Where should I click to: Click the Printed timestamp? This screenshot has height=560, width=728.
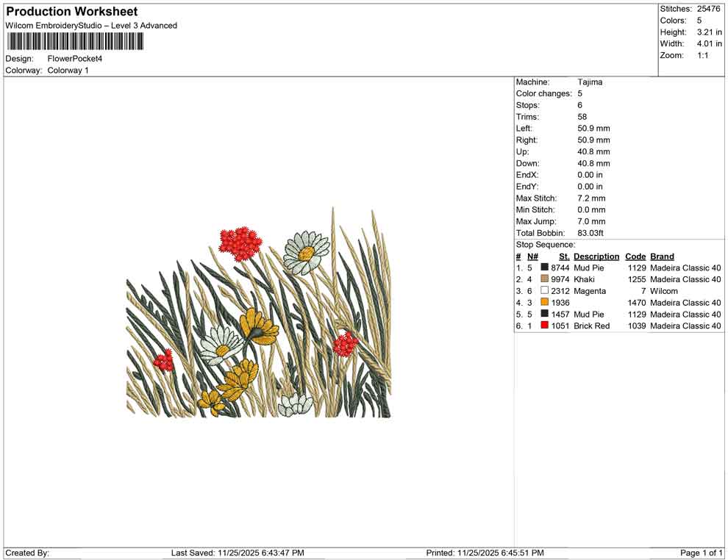(485, 553)
